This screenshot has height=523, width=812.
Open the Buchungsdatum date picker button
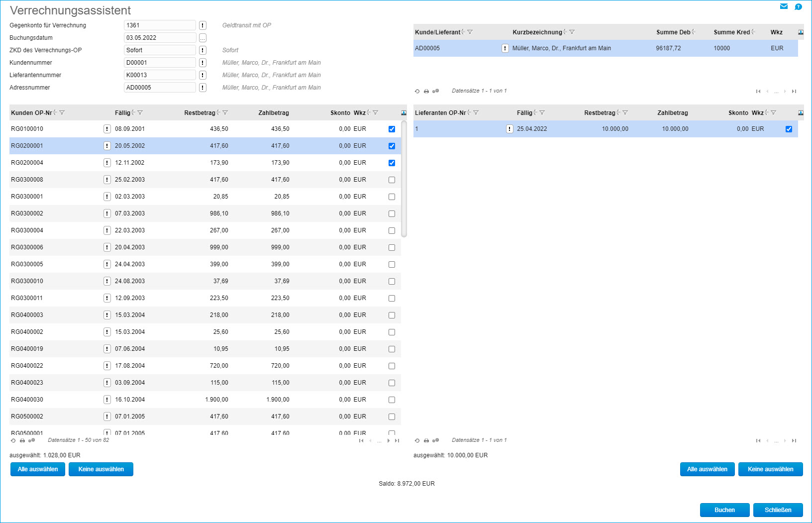[203, 38]
